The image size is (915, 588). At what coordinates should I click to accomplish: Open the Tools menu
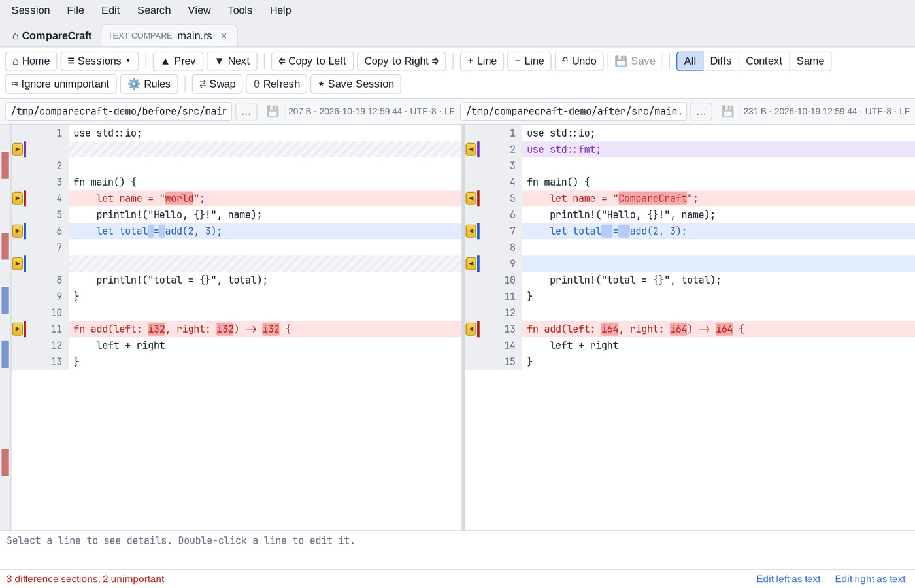[x=240, y=10]
